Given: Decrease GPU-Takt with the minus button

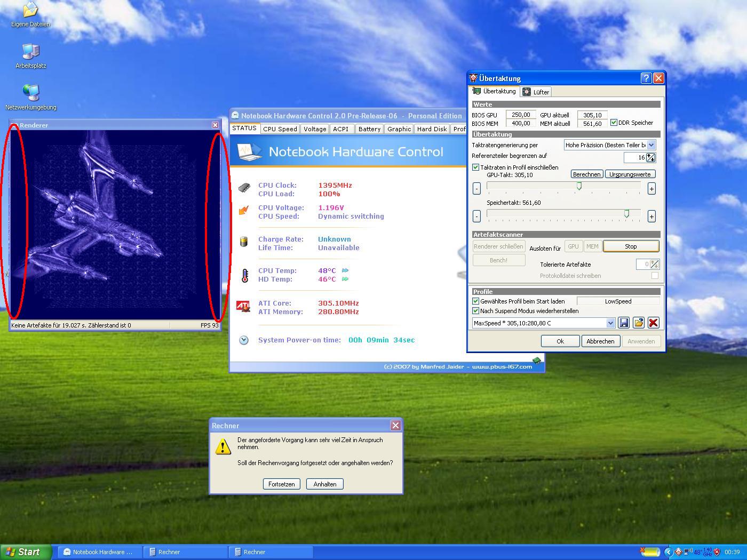Looking at the screenshot, I should tap(476, 188).
